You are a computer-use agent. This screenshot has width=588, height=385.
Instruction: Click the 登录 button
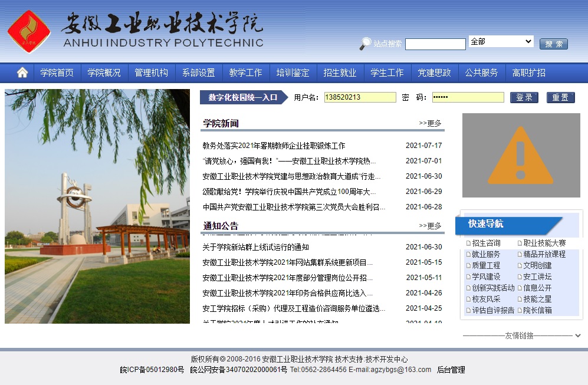[524, 97]
